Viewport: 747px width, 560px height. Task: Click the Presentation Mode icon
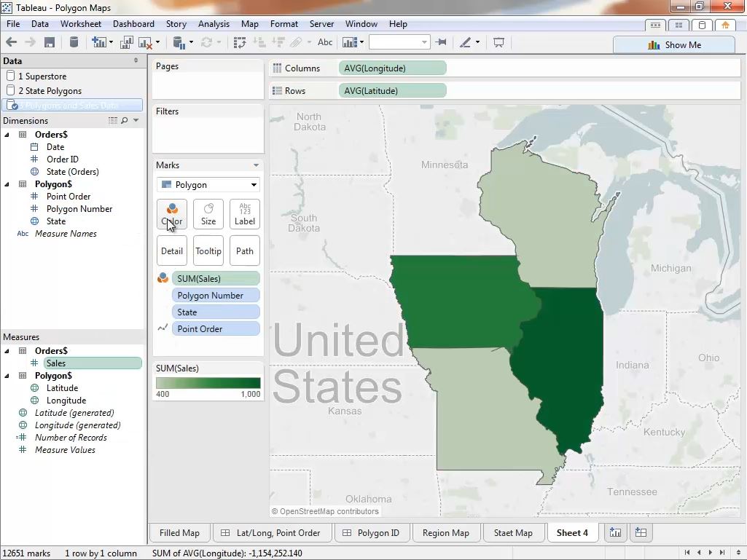click(499, 43)
